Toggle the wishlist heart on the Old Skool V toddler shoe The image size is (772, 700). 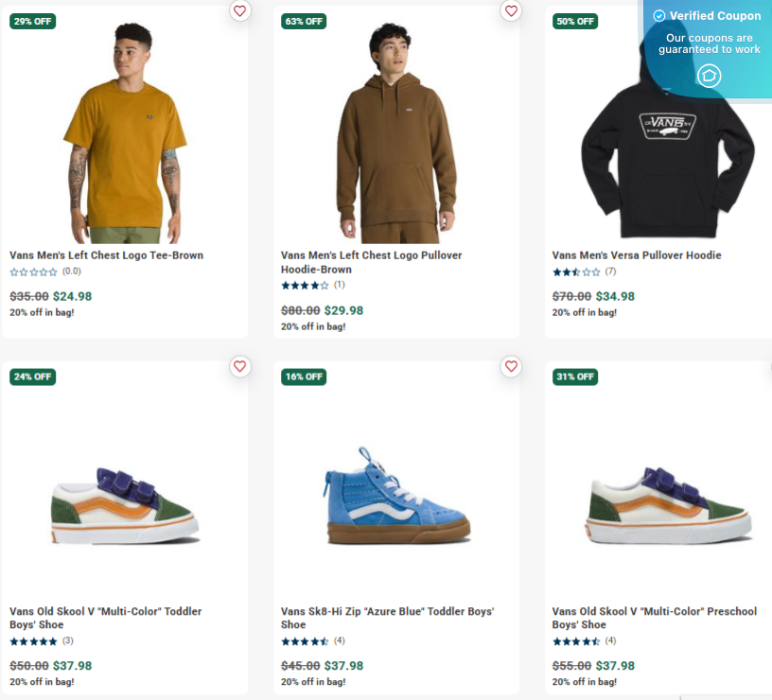[x=240, y=366]
